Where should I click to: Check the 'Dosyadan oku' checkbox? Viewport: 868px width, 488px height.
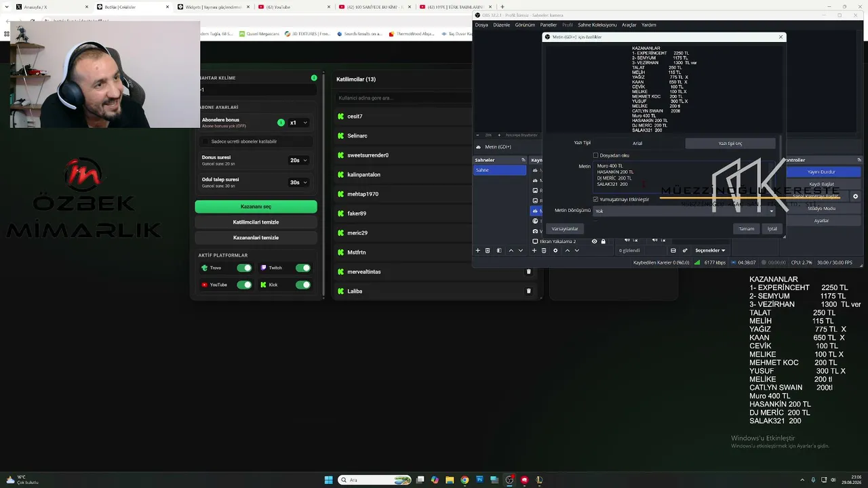(x=595, y=155)
